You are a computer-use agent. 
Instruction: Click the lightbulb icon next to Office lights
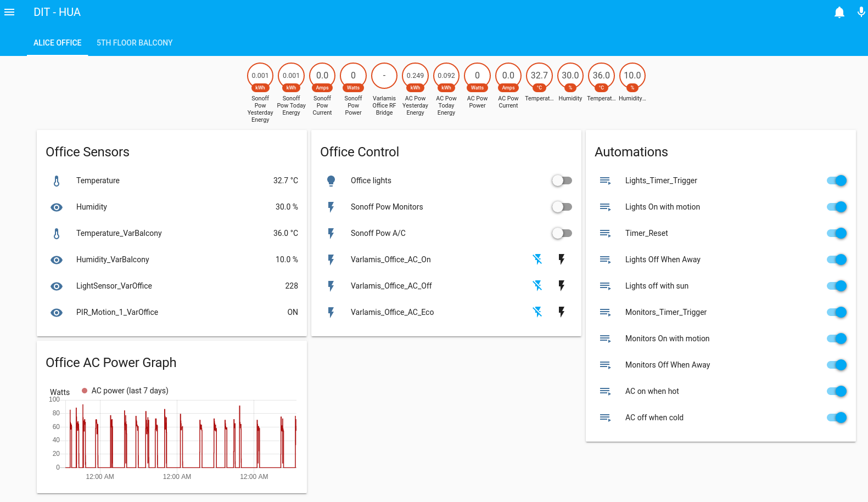click(331, 181)
